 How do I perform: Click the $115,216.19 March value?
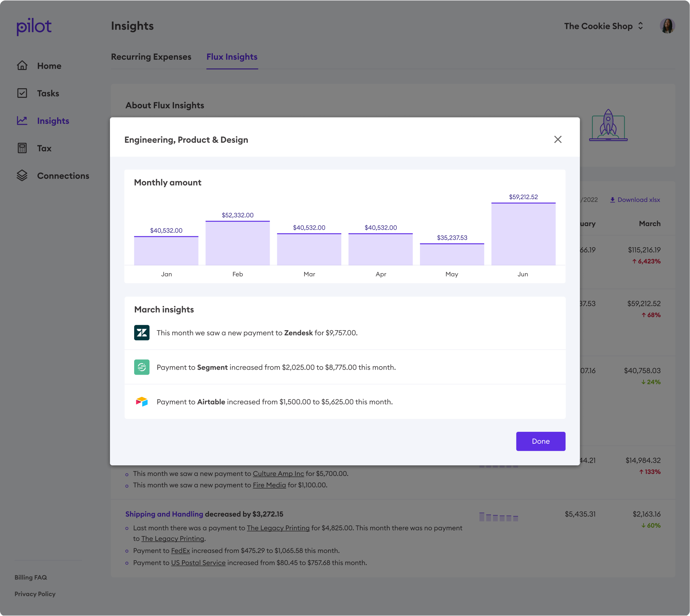[644, 250]
